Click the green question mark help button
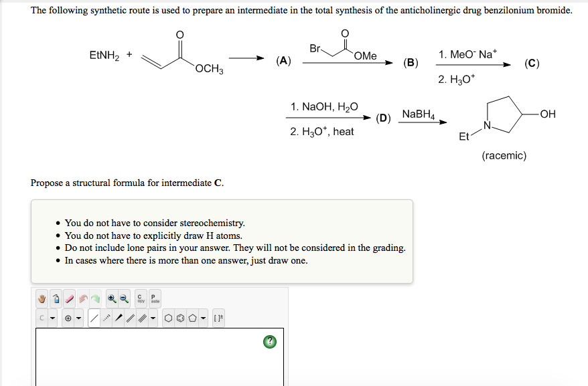588x386 pixels. pos(269,341)
